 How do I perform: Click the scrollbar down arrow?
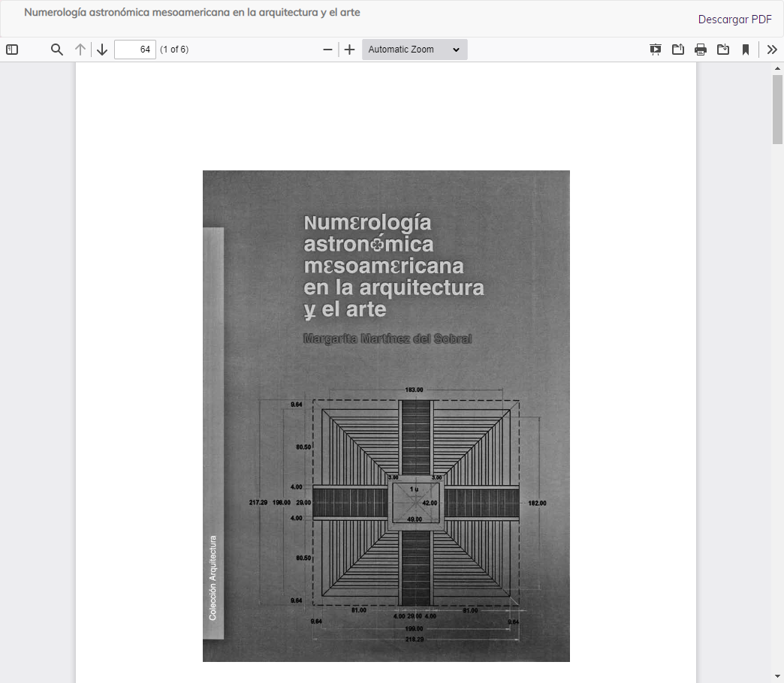[x=777, y=678]
